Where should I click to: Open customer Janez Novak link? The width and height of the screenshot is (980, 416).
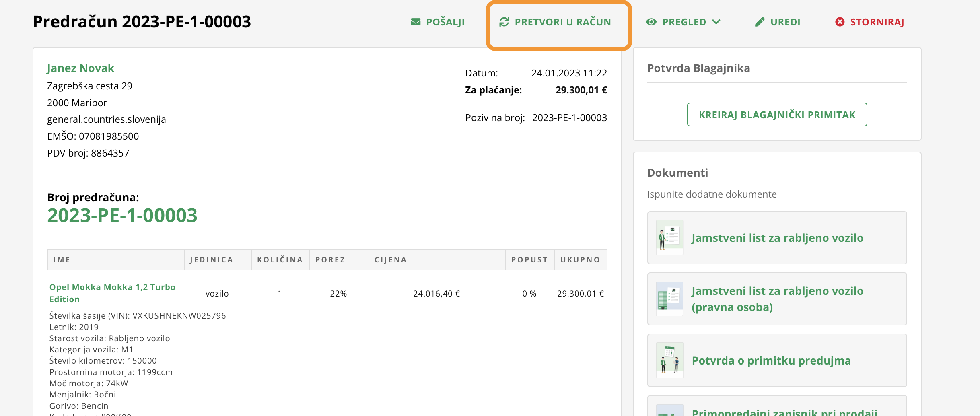80,68
